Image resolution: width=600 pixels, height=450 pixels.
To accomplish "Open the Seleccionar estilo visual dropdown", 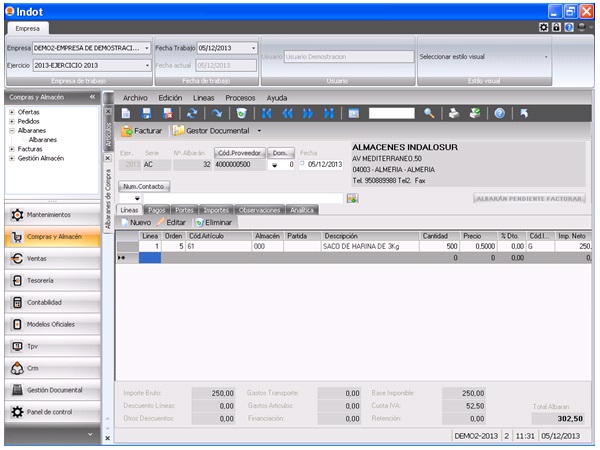I will (546, 56).
